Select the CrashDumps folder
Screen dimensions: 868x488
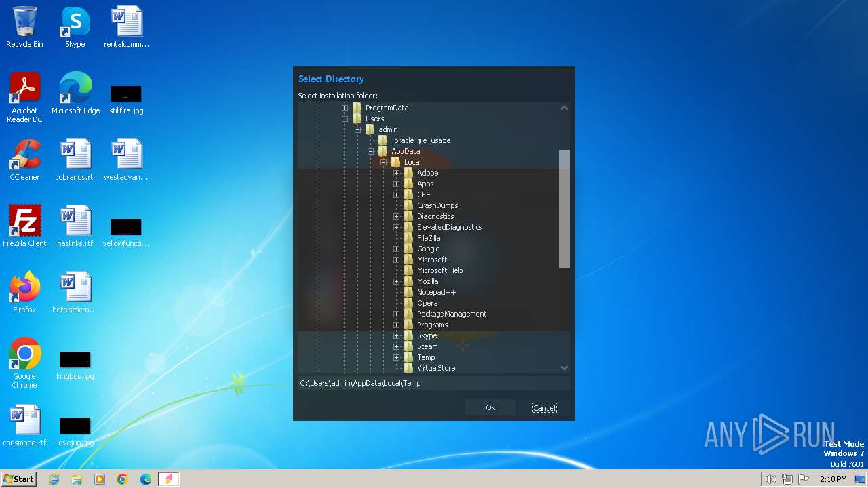[x=437, y=205]
